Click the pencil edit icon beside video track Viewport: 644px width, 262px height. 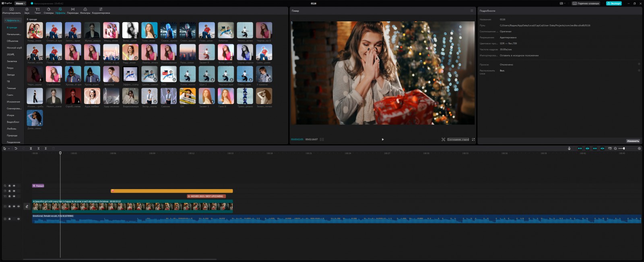[x=27, y=206]
